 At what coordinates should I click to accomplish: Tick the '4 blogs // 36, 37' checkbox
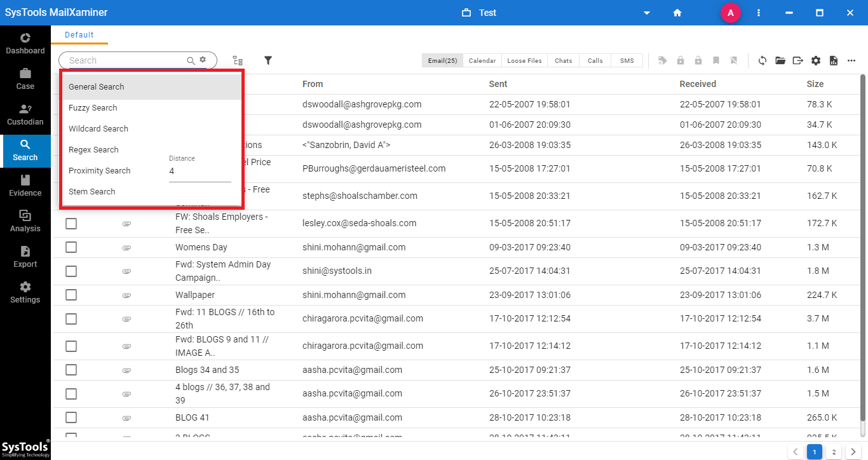point(71,394)
